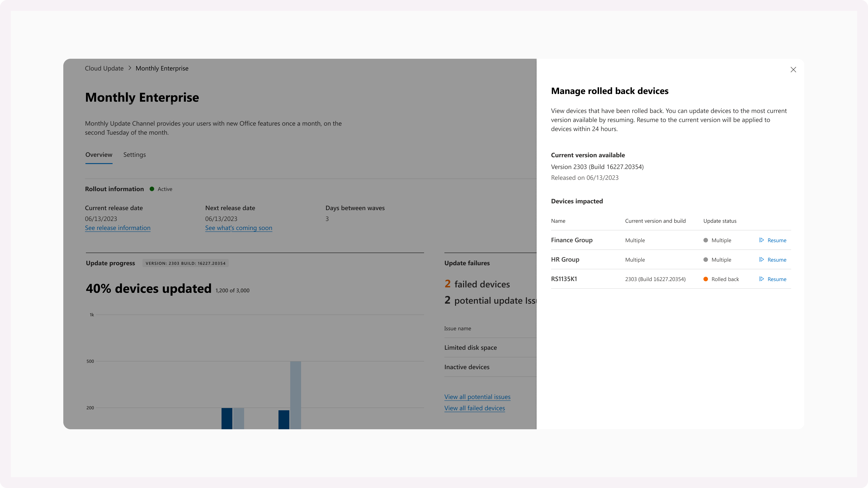
Task: Click Finance Group gray status dot
Action: 705,240
